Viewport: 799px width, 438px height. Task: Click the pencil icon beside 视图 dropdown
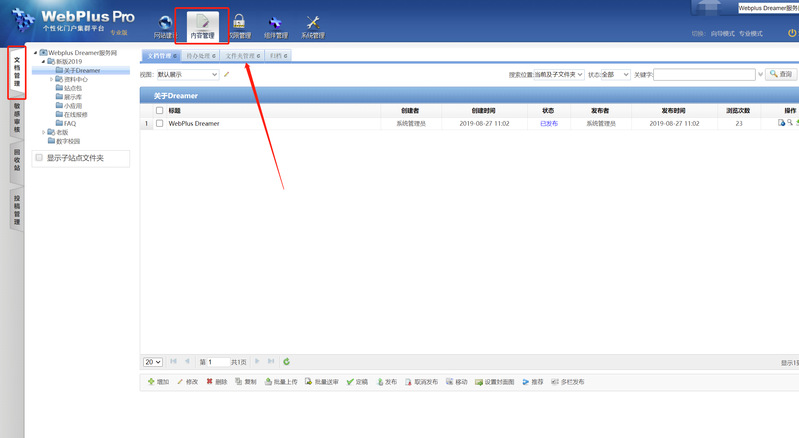click(x=227, y=74)
